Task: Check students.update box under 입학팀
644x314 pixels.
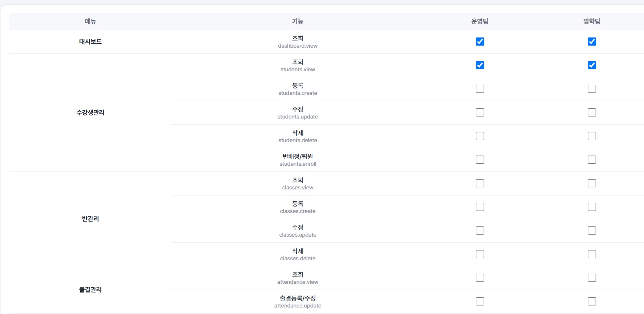Action: point(592,112)
